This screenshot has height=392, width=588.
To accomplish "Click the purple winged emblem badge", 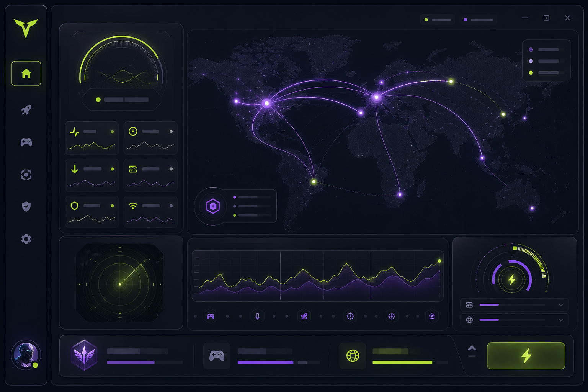I will [x=84, y=355].
